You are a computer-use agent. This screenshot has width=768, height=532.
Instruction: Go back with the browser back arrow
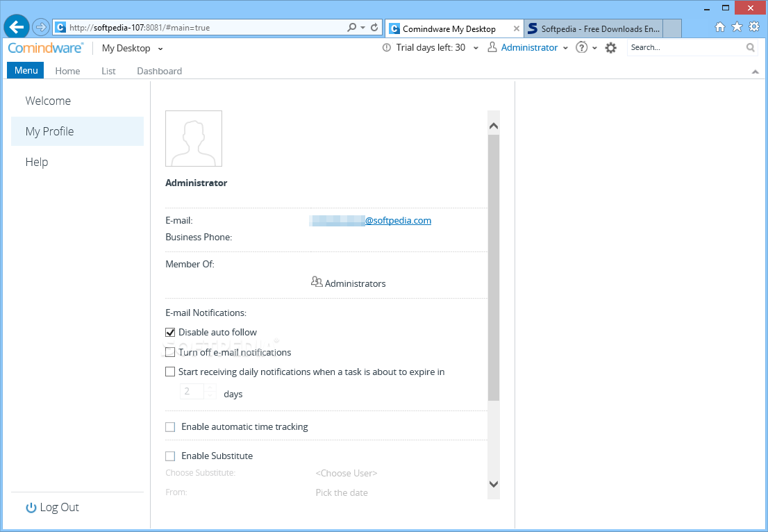click(x=17, y=27)
